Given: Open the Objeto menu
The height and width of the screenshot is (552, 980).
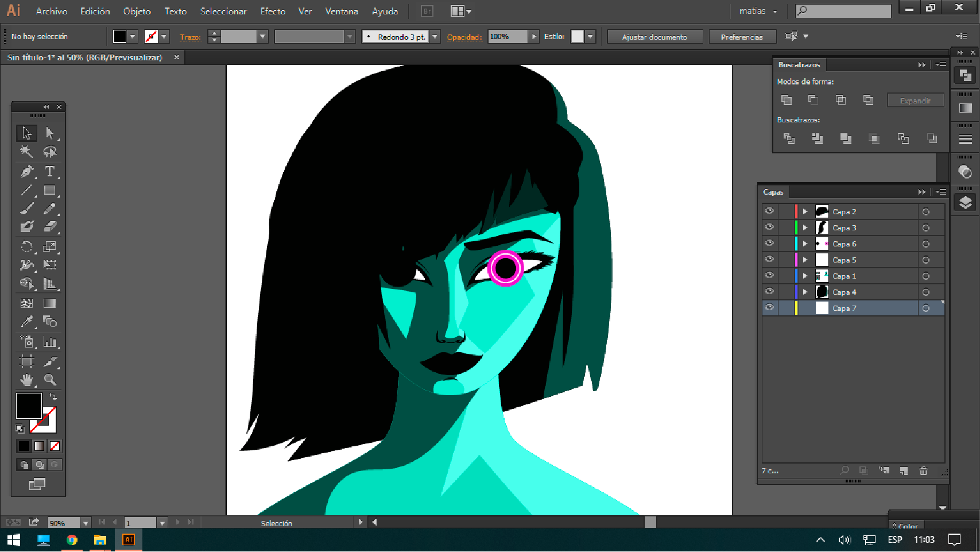Looking at the screenshot, I should [137, 11].
